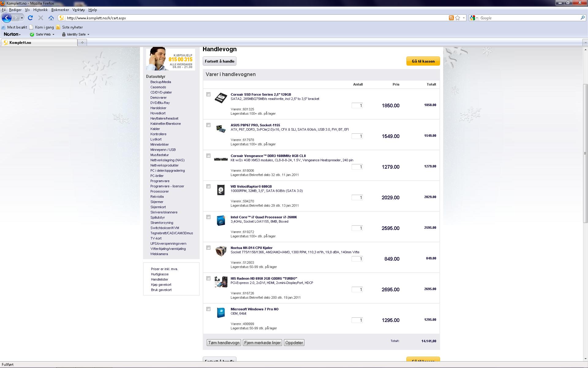This screenshot has height=368, width=588.
Task: Click the Stop loading X icon
Action: [x=41, y=18]
